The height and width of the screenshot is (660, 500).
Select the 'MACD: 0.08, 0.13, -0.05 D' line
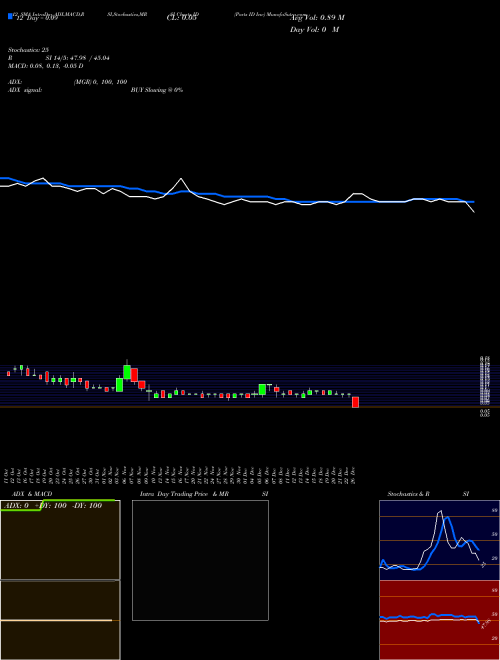coord(45,66)
